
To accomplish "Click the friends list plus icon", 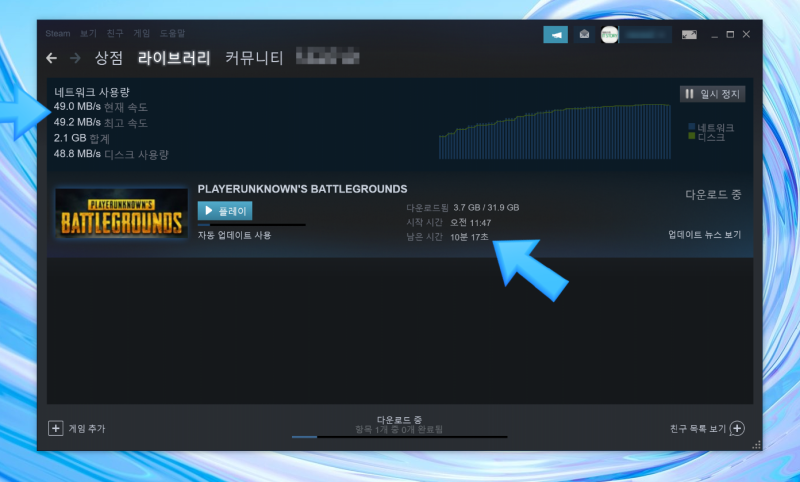I will pos(737,428).
